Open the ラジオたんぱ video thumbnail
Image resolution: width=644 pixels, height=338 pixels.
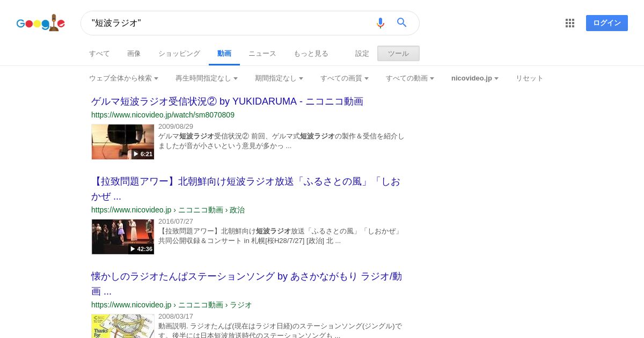coord(123,326)
